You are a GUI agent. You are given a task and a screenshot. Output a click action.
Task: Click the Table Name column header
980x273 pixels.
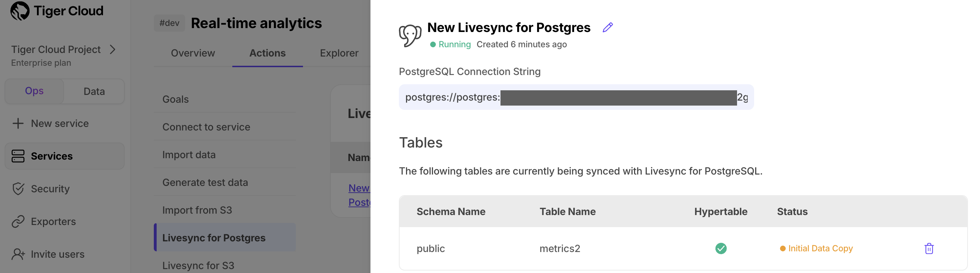click(567, 212)
